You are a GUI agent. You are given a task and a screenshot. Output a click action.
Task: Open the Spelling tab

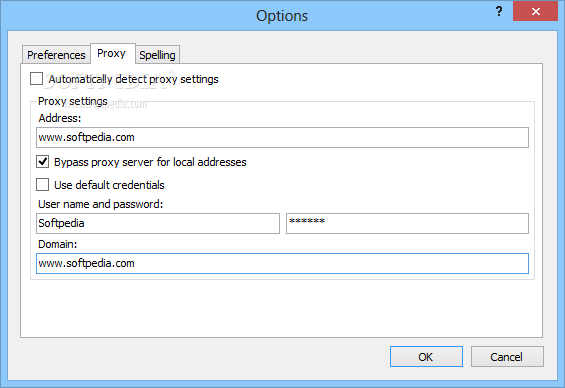157,55
